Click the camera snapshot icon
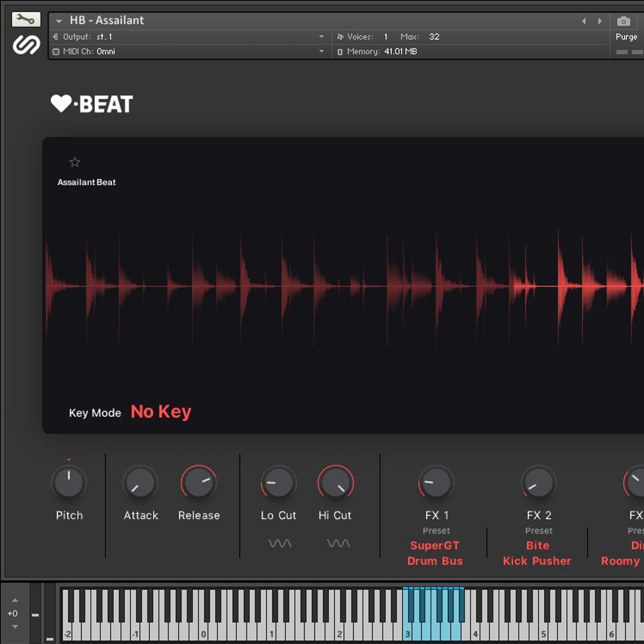644x644 pixels. click(623, 21)
